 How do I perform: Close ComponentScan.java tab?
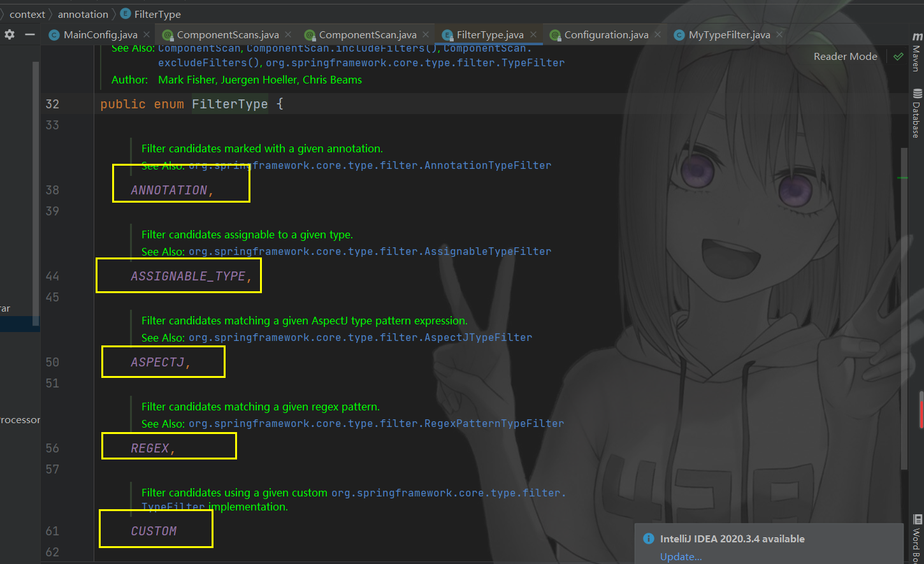tap(426, 34)
